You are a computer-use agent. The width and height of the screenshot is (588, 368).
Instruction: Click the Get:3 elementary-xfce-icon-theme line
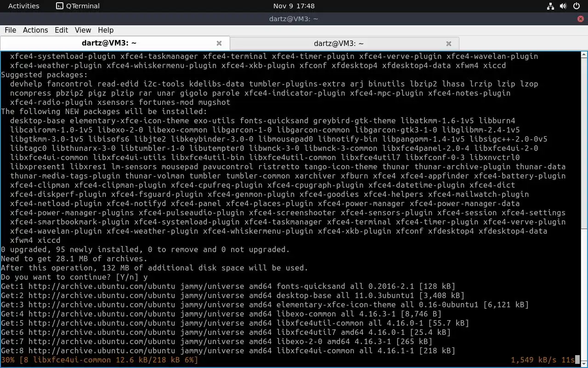point(265,305)
